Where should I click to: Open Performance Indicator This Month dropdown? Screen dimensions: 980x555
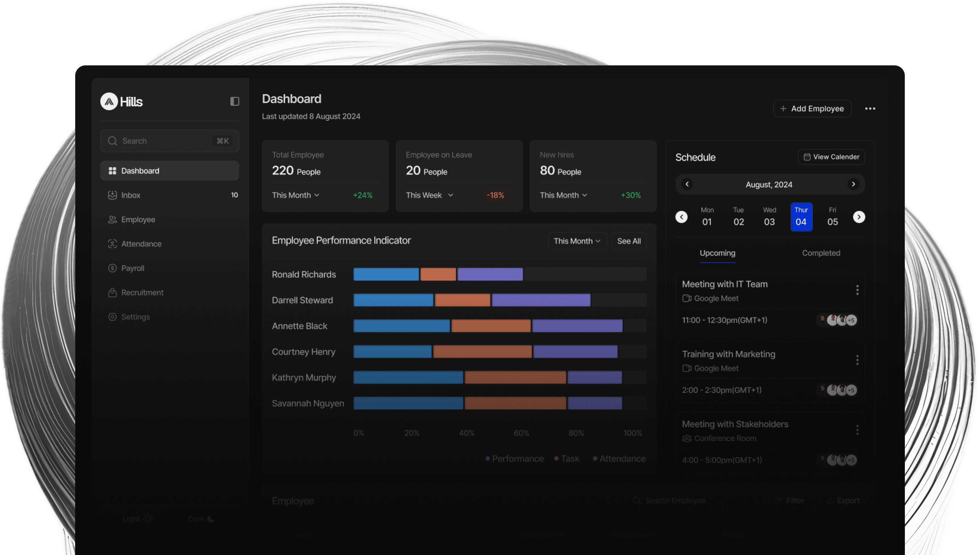[577, 241]
